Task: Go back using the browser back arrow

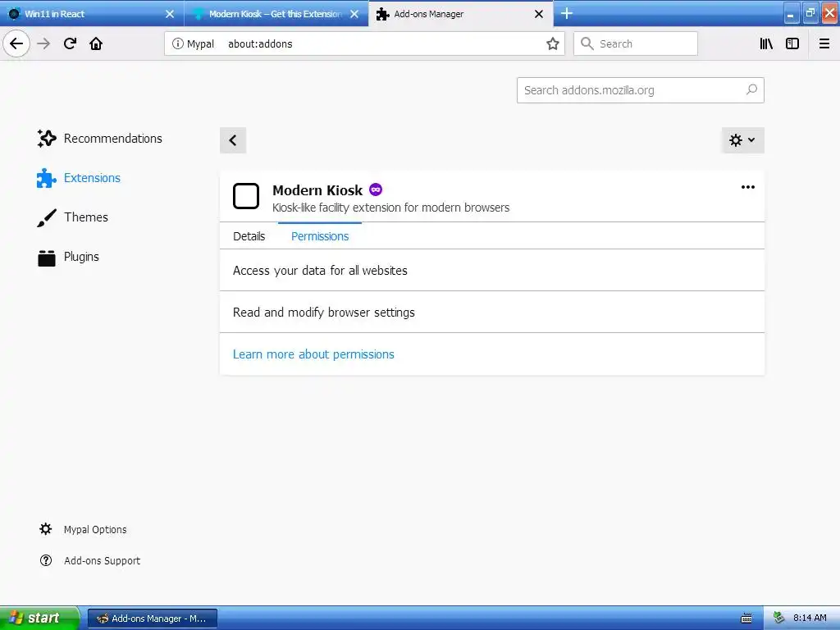Action: 16,43
